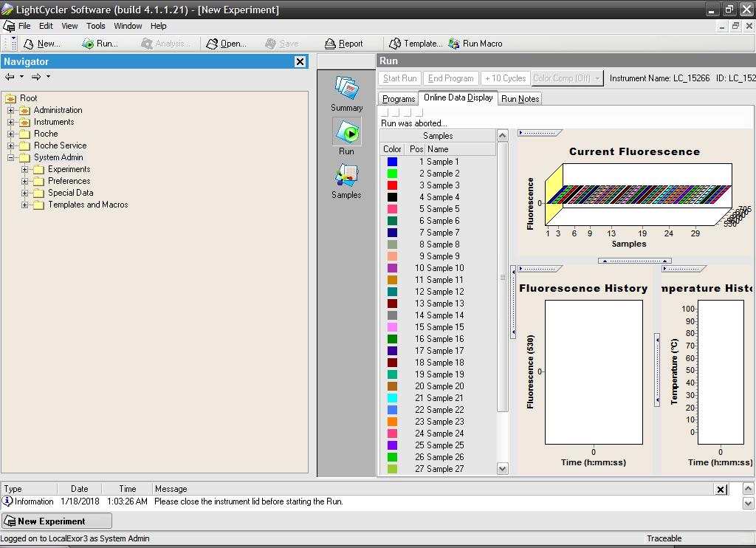
Task: Select the Run module icon
Action: (x=347, y=131)
